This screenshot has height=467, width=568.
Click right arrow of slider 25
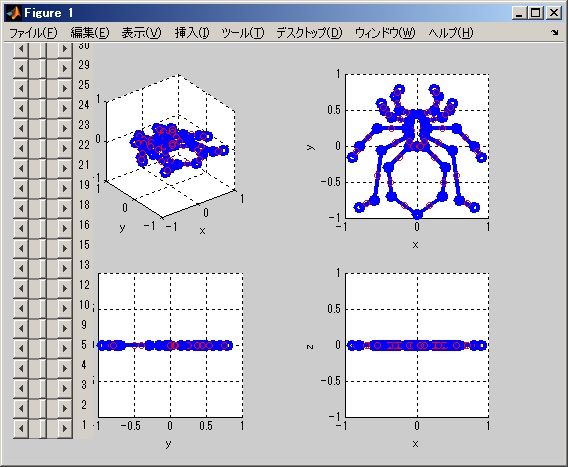pyautogui.click(x=65, y=88)
